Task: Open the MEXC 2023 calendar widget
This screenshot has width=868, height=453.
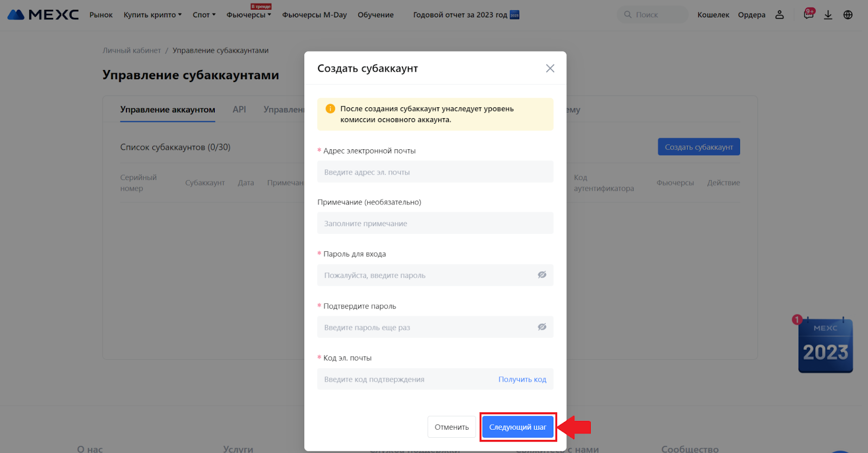Action: coord(825,346)
